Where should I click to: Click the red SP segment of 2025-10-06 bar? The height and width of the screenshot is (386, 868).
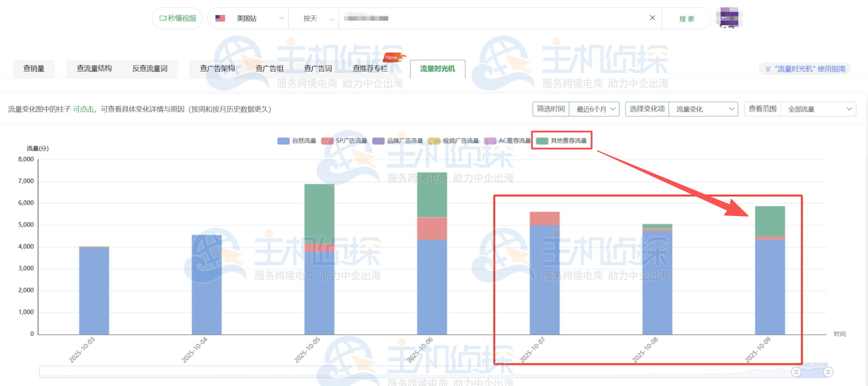[432, 228]
